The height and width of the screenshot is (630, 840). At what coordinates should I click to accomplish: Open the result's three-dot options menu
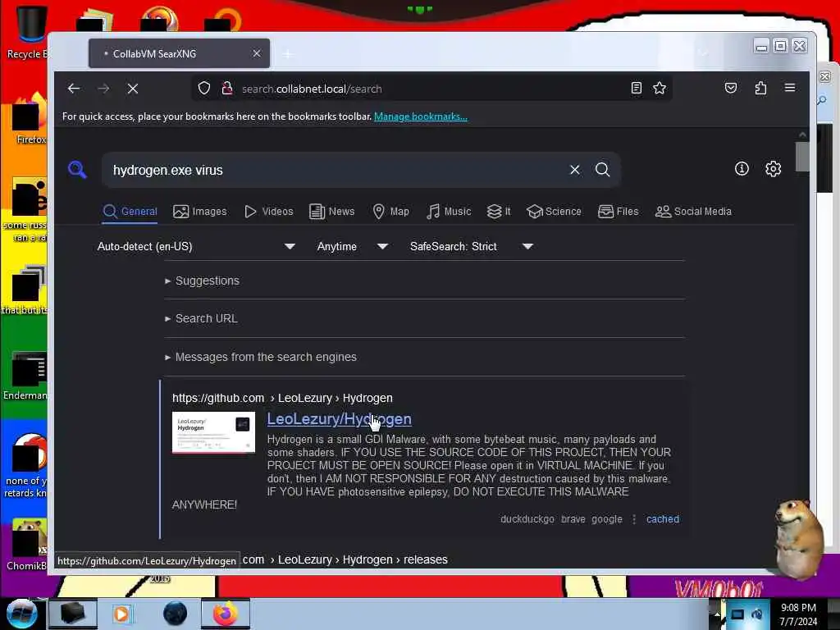(x=634, y=519)
